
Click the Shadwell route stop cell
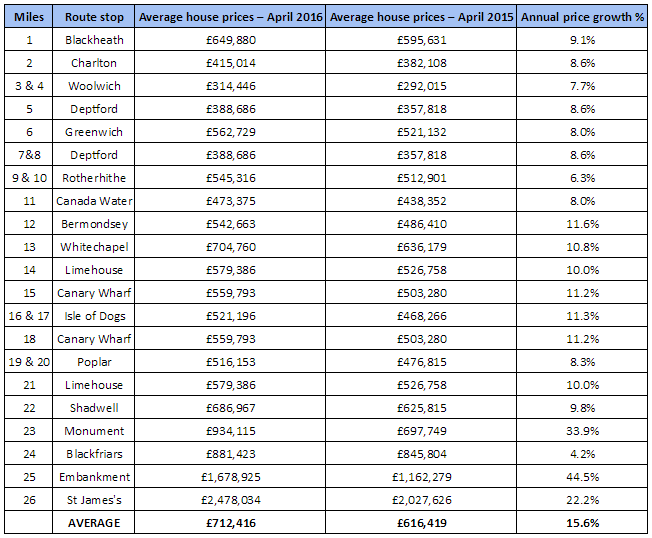94,408
